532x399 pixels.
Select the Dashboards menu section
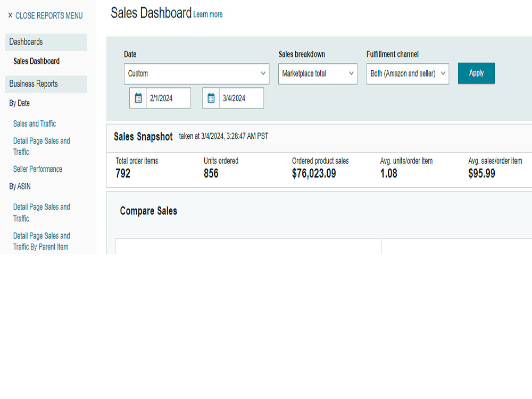[46, 42]
